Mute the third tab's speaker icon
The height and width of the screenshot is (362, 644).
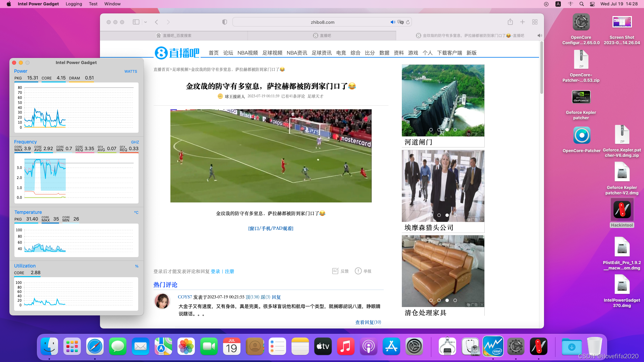[x=539, y=36]
